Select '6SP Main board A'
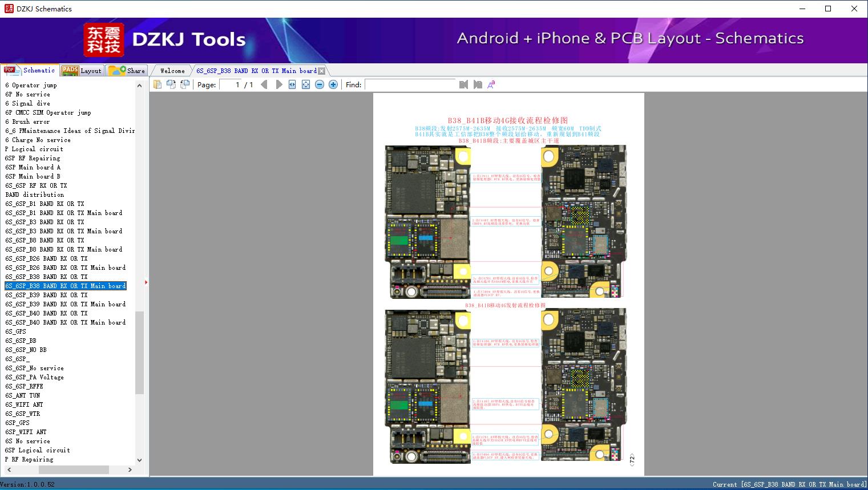Screen dimensions: 868x490 [x=33, y=167]
